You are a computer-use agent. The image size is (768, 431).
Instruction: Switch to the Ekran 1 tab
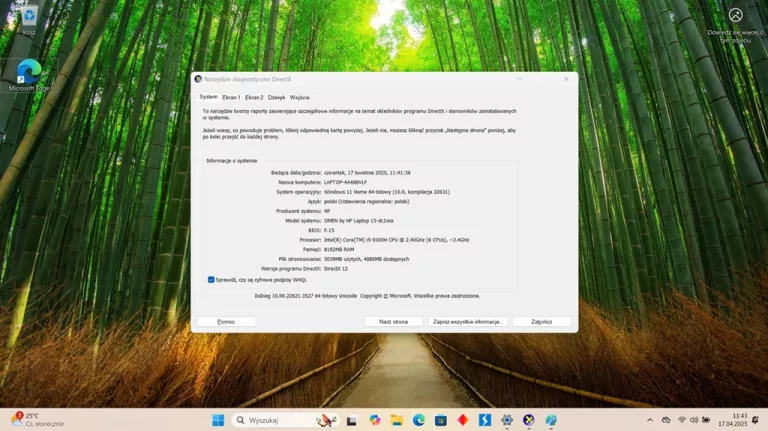click(231, 97)
